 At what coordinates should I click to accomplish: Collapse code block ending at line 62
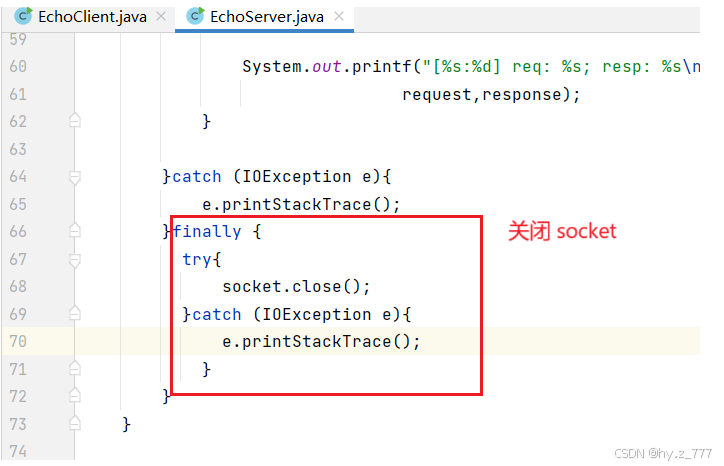pos(75,121)
